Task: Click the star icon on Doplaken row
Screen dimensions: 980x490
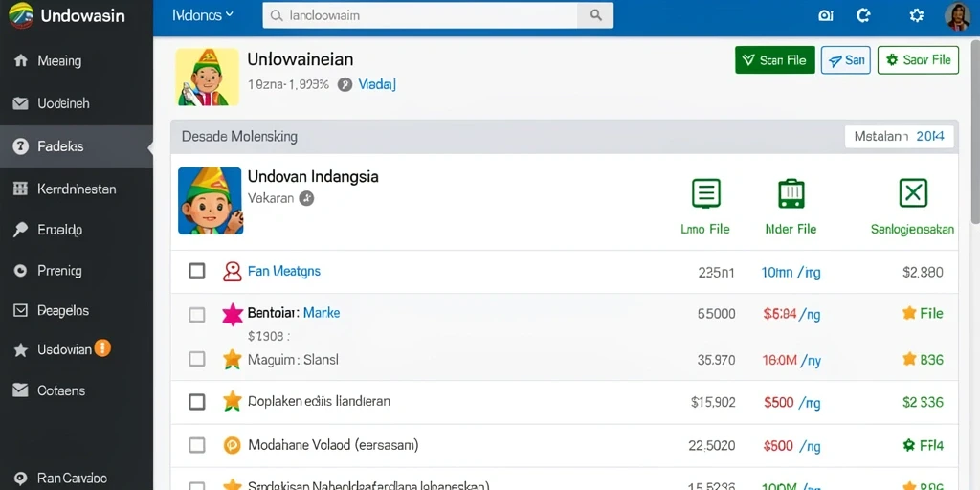Action: pos(233,401)
